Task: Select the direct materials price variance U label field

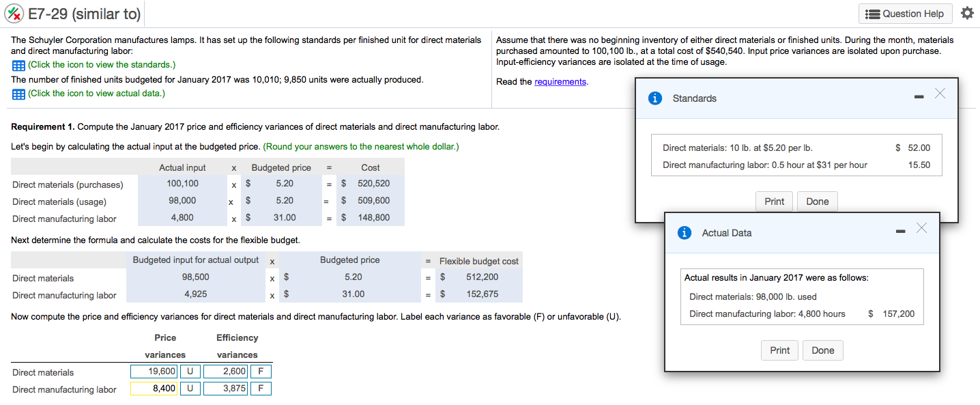Action: click(x=190, y=372)
